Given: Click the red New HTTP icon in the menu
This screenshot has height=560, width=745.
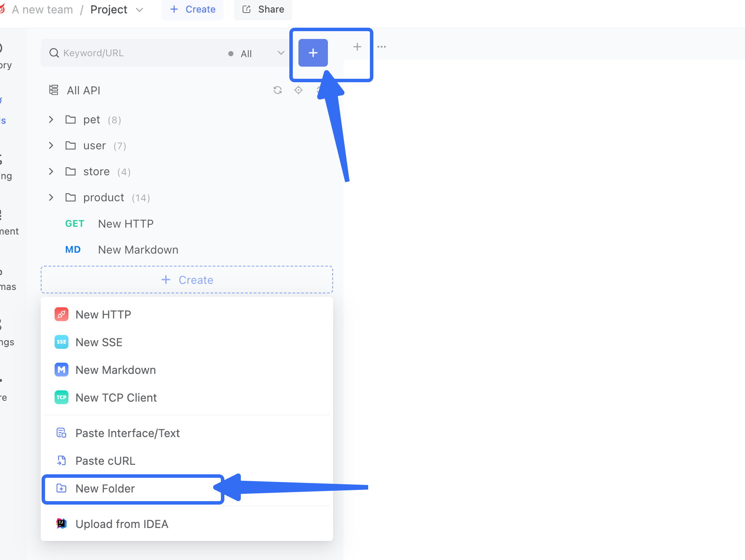Looking at the screenshot, I should tap(62, 314).
